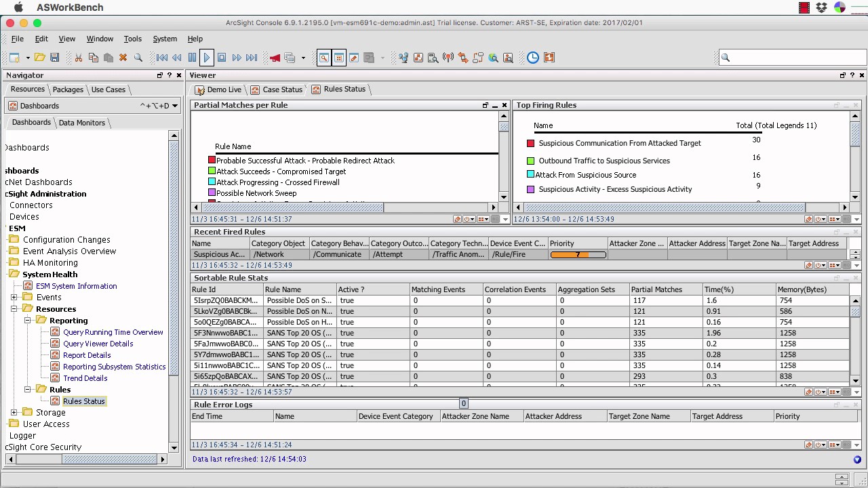
Task: Click the Navigator help question mark icon
Action: coord(170,75)
